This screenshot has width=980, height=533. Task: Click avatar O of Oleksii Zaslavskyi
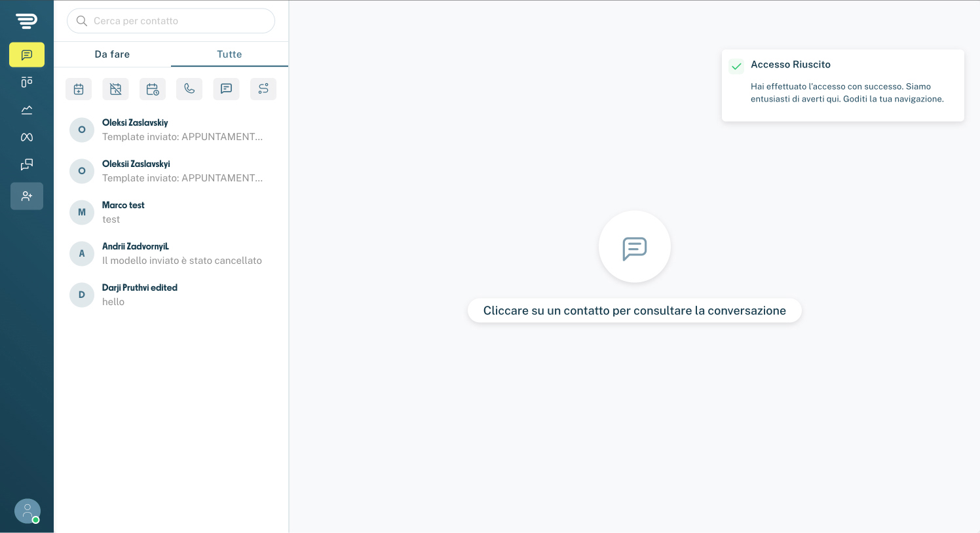point(82,171)
